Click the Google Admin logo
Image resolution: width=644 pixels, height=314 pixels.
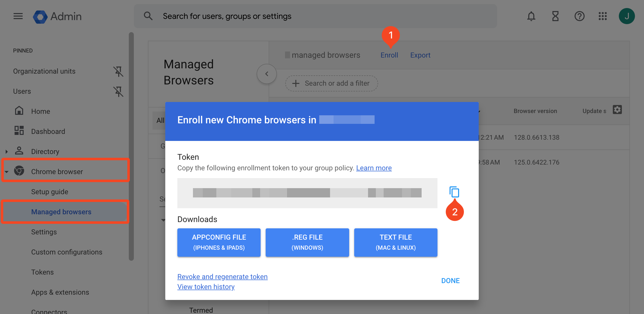[x=57, y=17]
